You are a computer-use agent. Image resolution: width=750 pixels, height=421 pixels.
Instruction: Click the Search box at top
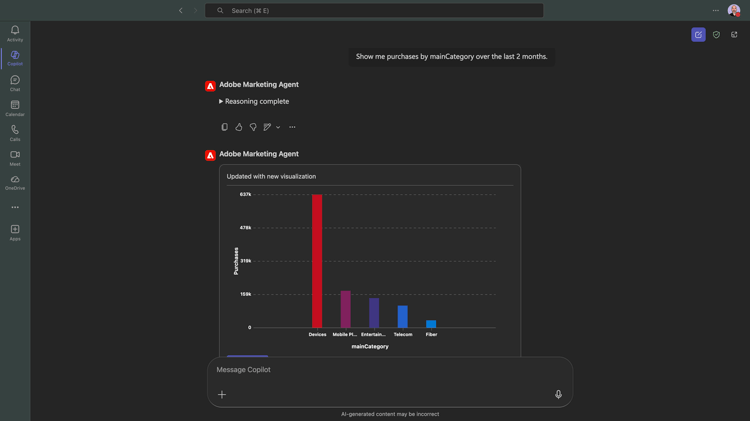pyautogui.click(x=374, y=11)
